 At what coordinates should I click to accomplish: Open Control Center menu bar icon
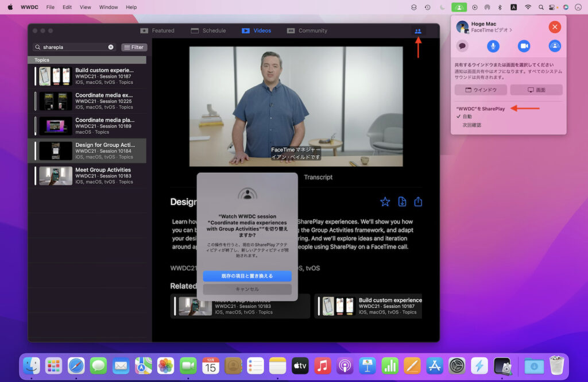pyautogui.click(x=552, y=7)
